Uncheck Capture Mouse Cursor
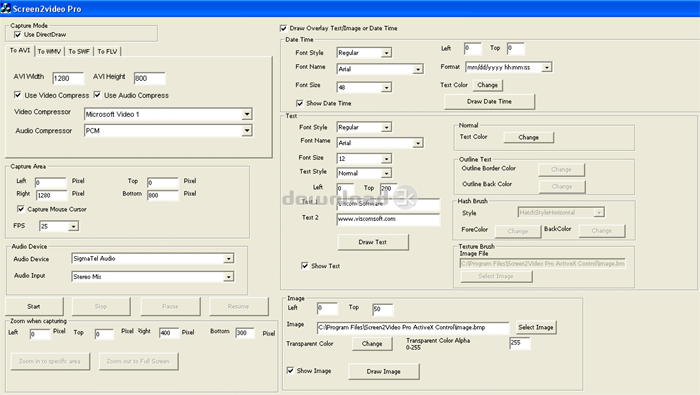This screenshot has width=700, height=395. coord(21,208)
